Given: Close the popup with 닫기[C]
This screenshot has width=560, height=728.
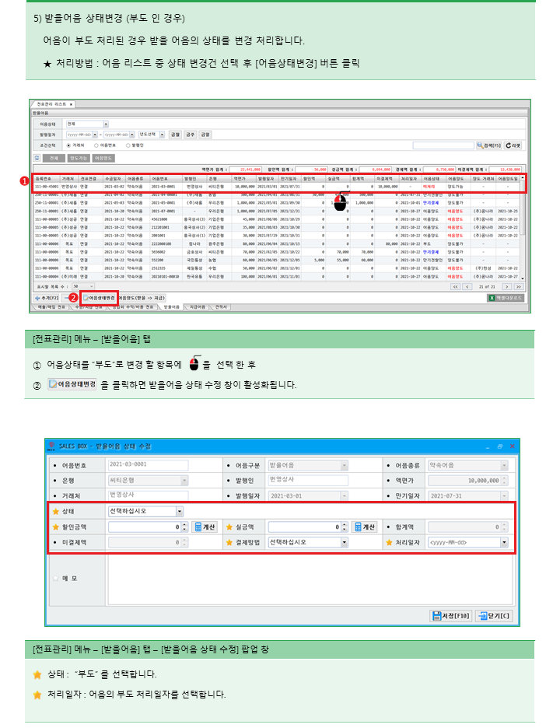Looking at the screenshot, I should point(494,615).
